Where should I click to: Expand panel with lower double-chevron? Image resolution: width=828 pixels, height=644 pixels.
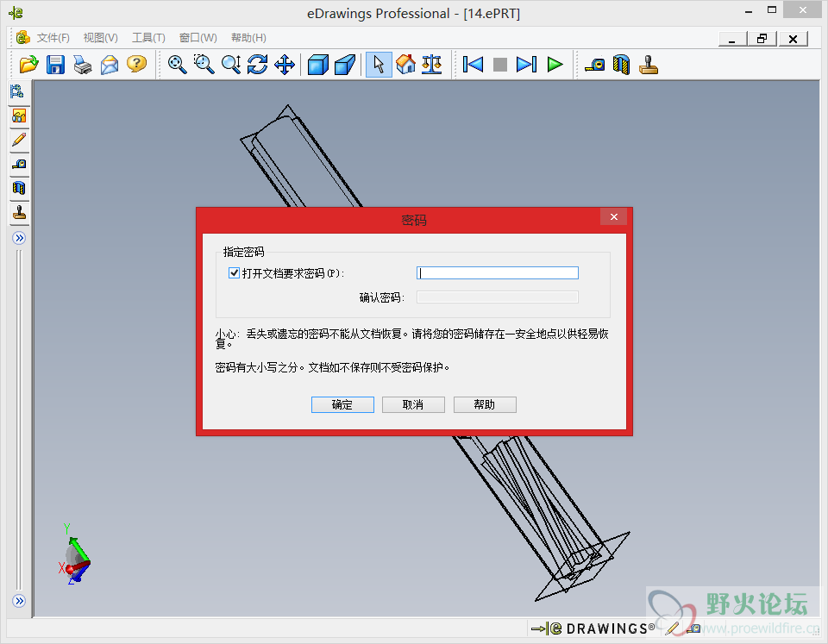(x=19, y=601)
